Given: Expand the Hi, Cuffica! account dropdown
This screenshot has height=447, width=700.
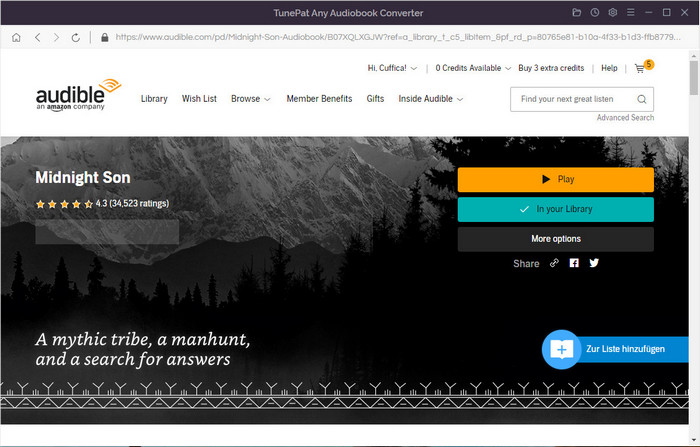Looking at the screenshot, I should coord(392,68).
